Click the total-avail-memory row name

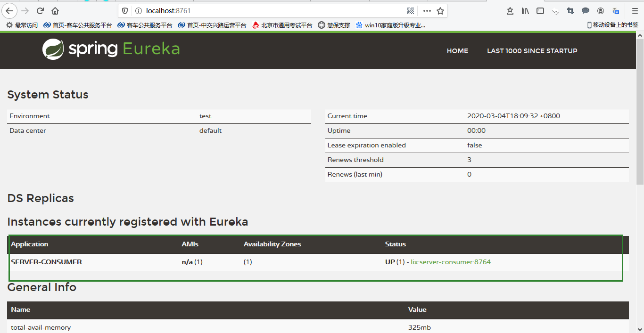click(41, 327)
